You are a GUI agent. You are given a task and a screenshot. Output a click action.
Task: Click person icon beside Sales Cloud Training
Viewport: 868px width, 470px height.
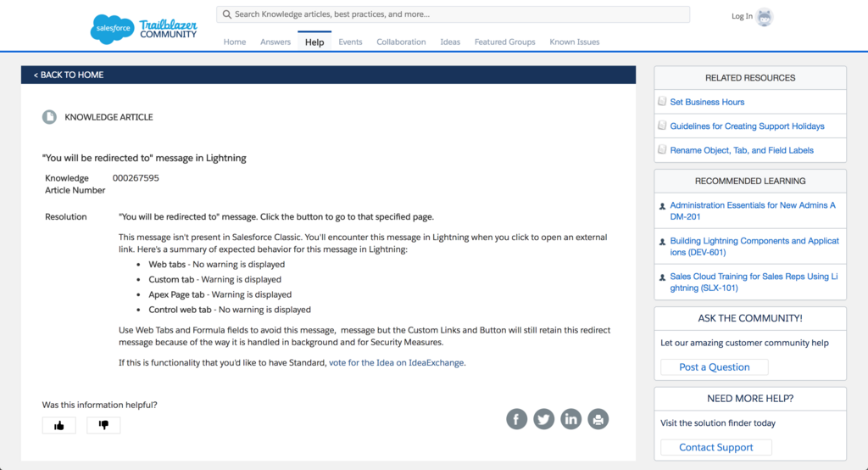pyautogui.click(x=662, y=277)
